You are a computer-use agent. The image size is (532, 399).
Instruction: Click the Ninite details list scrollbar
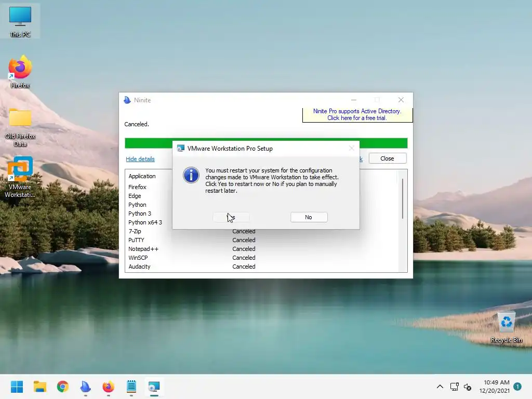click(x=403, y=199)
